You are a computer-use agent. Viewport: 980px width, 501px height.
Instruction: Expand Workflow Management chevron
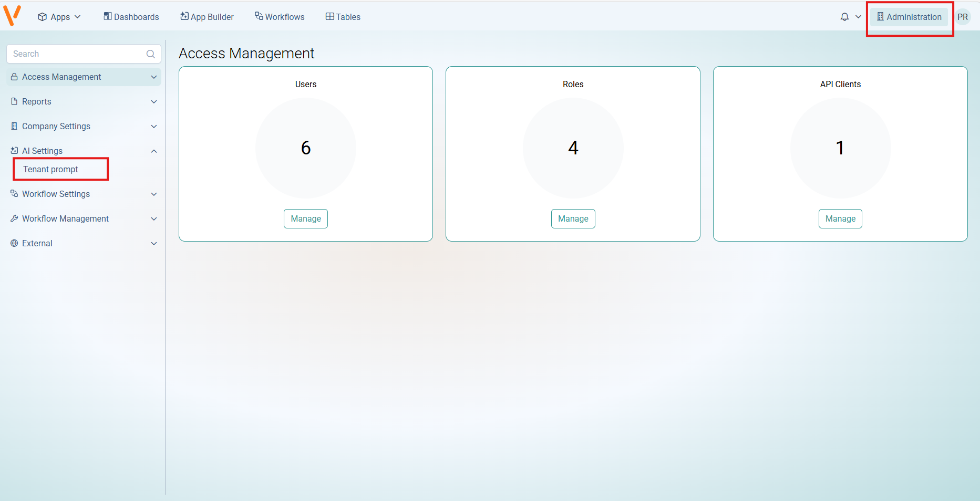point(154,219)
